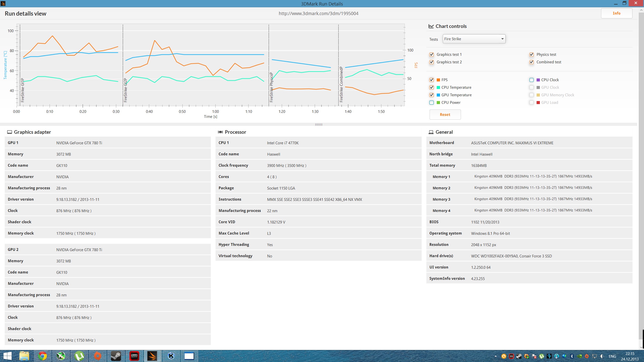Launch Google Chrome from the taskbar
The width and height of the screenshot is (644, 362).
tap(43, 356)
